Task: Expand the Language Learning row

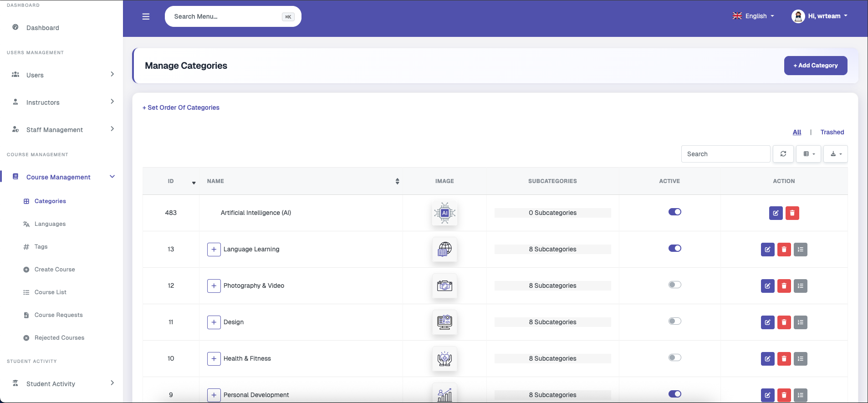Action: point(214,250)
